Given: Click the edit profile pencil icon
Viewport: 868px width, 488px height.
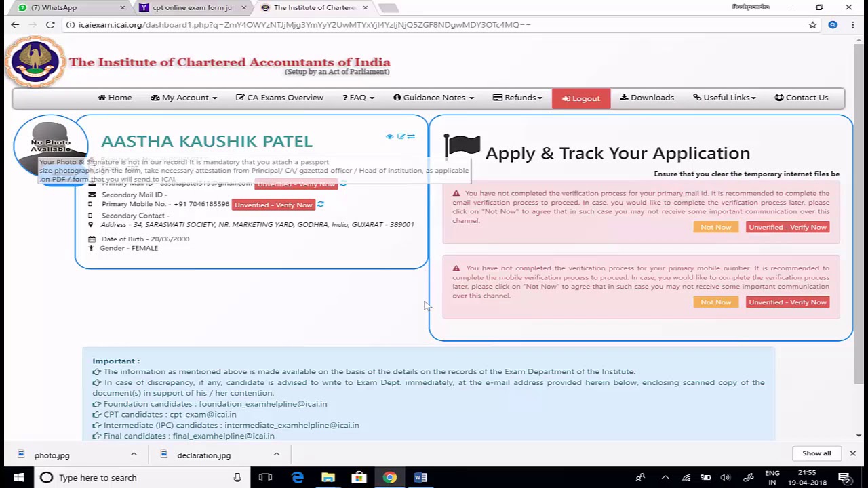Looking at the screenshot, I should tap(401, 137).
